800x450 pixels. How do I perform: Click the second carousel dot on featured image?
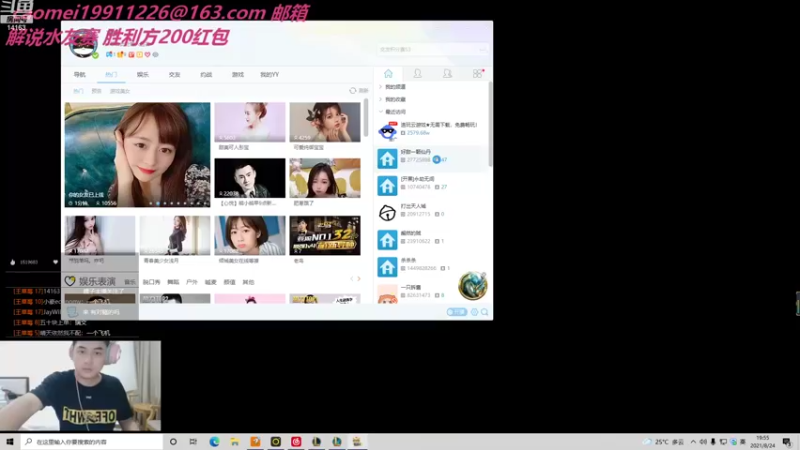(158, 204)
